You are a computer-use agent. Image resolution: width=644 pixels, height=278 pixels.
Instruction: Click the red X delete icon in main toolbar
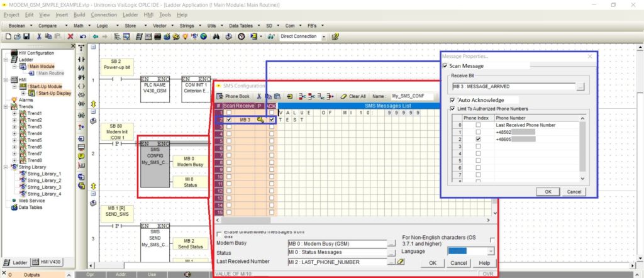(x=70, y=36)
